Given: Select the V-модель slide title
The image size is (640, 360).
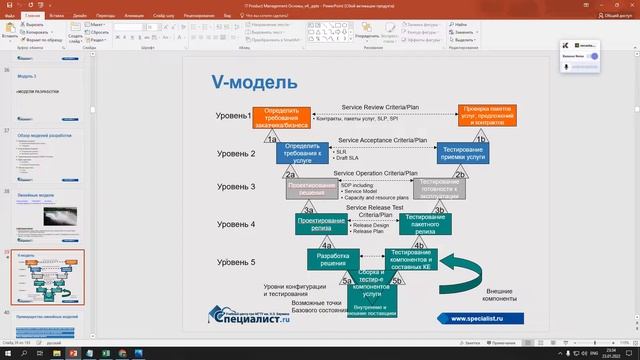Looking at the screenshot, I should (x=254, y=82).
